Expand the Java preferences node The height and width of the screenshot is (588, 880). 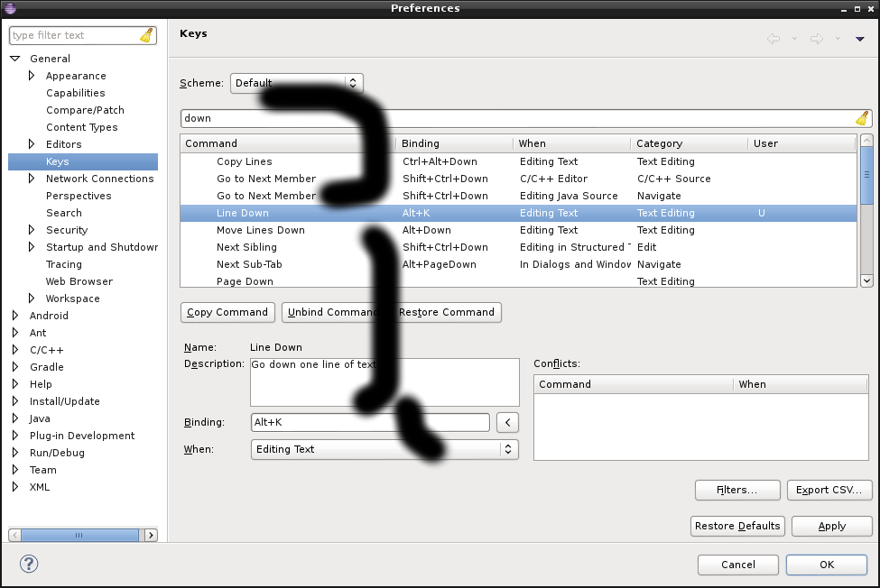click(x=15, y=418)
